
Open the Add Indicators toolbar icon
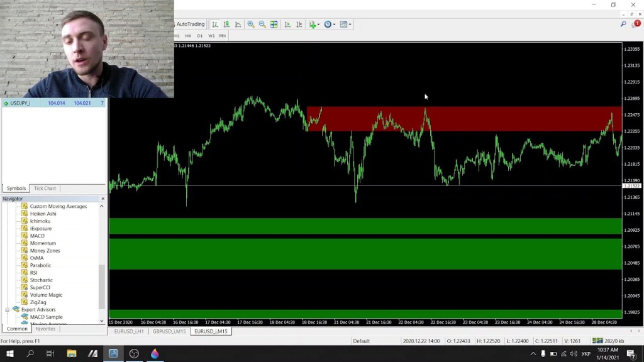click(312, 24)
